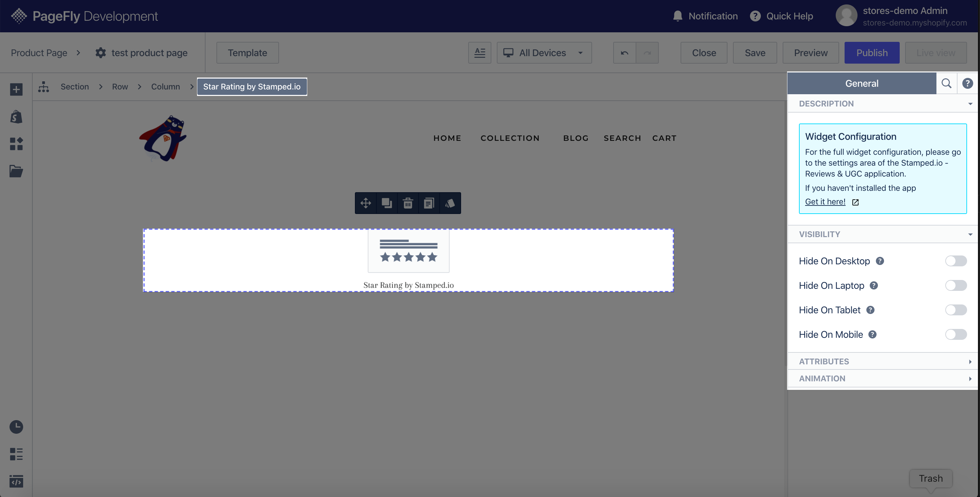Screen dimensions: 980x497
Task: Click the text style toolbar icon
Action: click(480, 52)
